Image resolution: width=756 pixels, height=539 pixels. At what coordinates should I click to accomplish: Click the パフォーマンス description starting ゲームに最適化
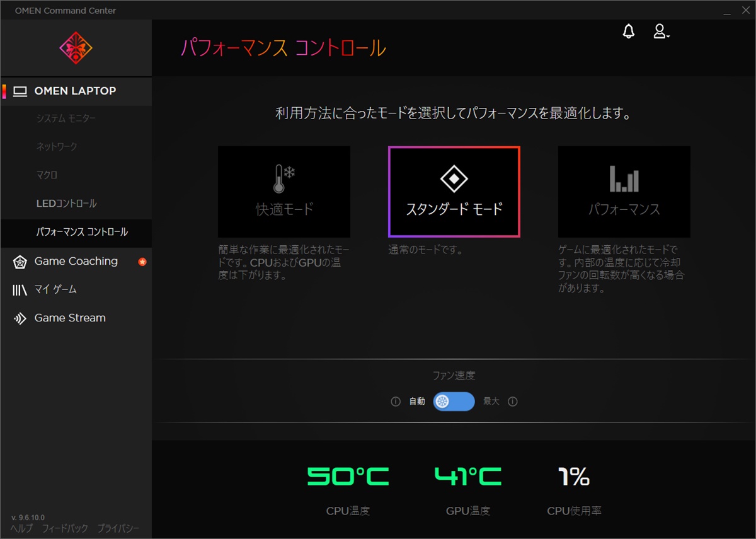coord(621,269)
